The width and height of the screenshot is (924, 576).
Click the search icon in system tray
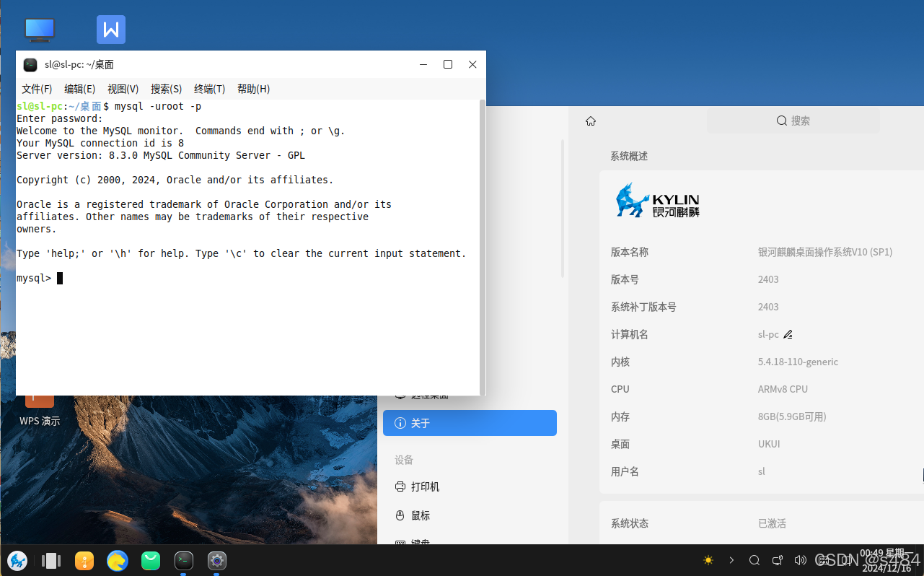(754, 560)
